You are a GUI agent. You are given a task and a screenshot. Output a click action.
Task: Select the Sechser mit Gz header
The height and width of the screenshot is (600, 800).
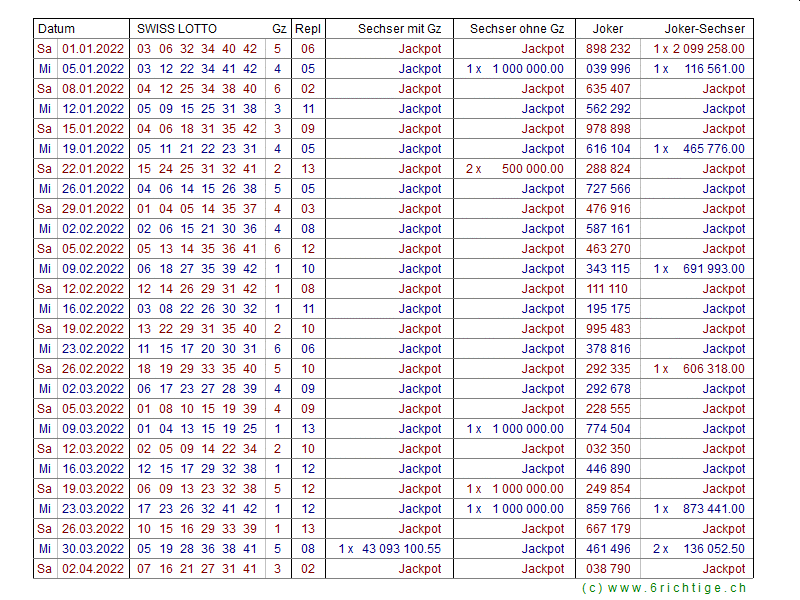point(399,29)
